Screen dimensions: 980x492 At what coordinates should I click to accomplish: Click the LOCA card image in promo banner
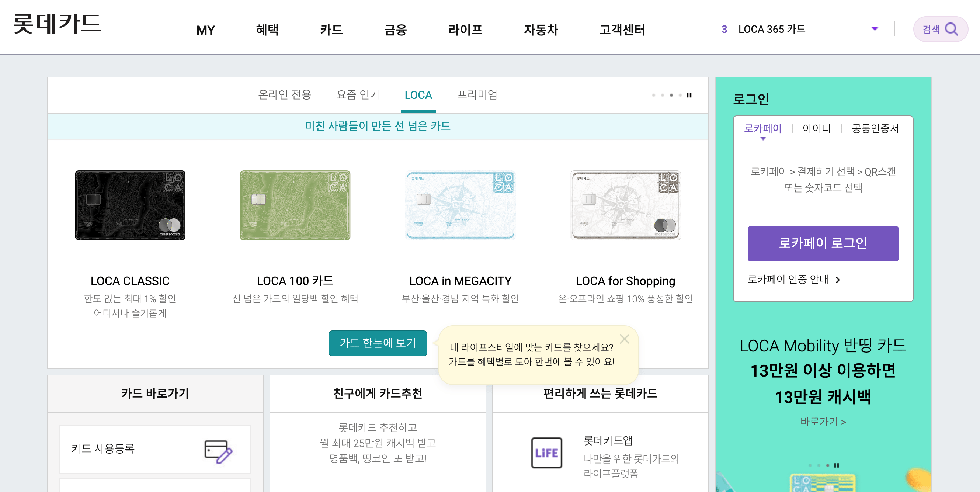click(823, 482)
